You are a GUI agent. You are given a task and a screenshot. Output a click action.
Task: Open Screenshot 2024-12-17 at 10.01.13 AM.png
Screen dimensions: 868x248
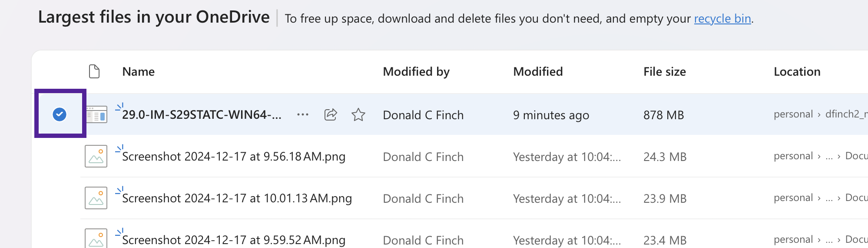pyautogui.click(x=237, y=198)
